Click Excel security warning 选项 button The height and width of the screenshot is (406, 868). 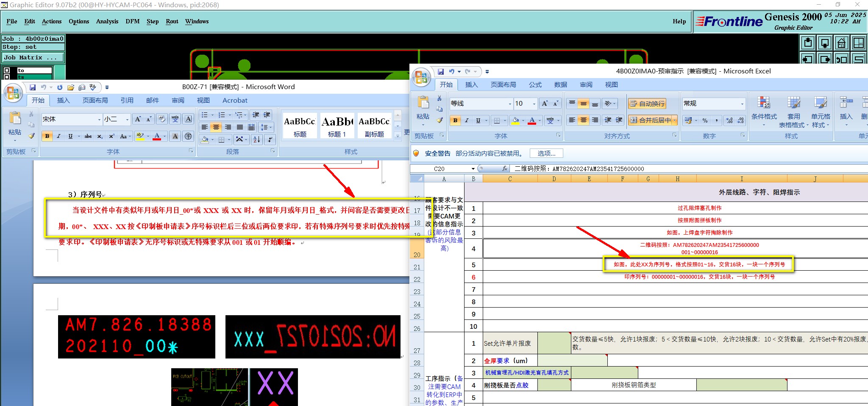(546, 153)
